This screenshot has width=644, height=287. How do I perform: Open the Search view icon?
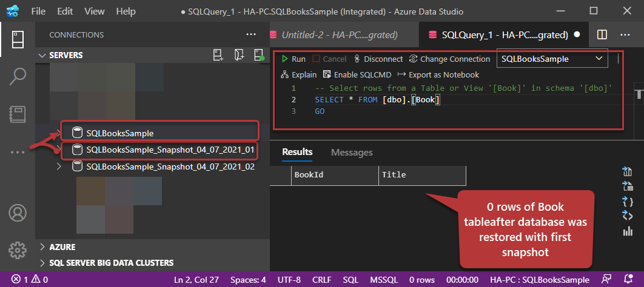(18, 77)
